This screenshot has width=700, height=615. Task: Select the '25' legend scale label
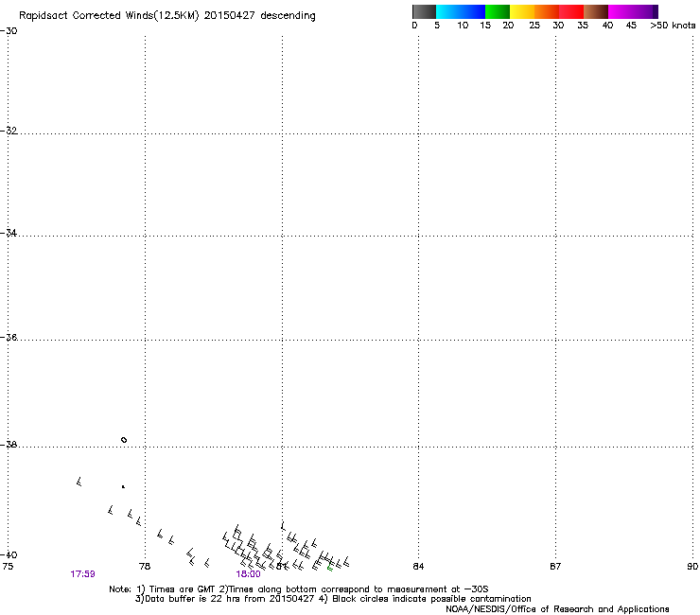(534, 26)
